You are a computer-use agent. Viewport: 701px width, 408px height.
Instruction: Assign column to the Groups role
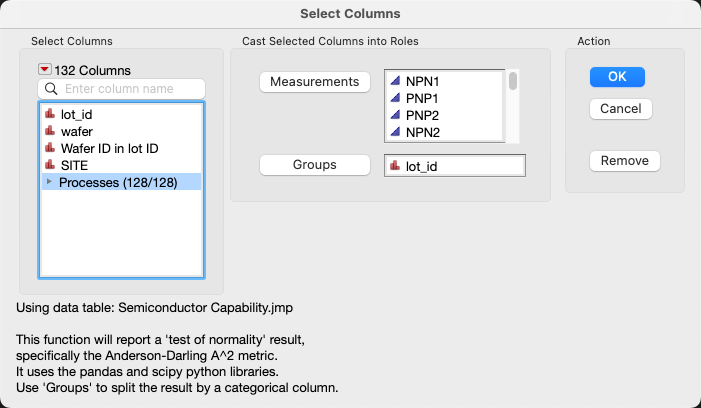tap(314, 165)
